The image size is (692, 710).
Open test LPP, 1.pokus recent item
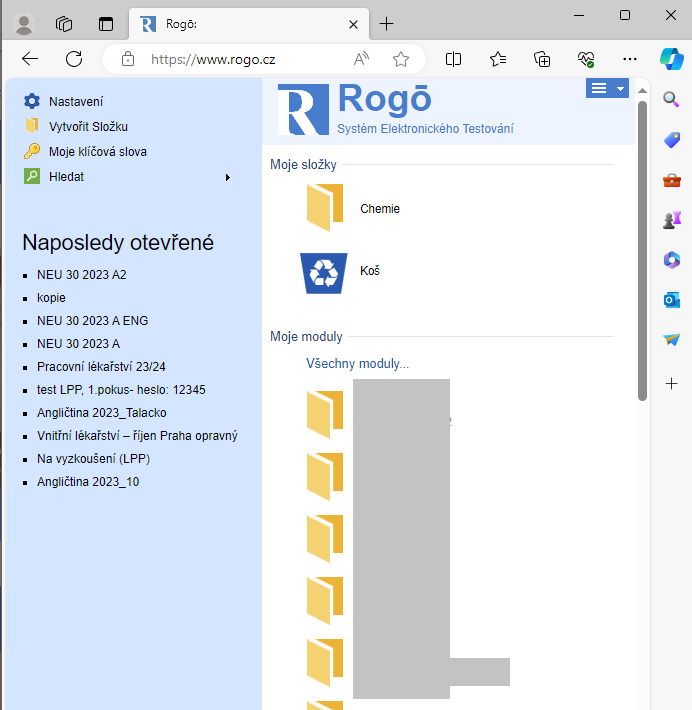(121, 390)
